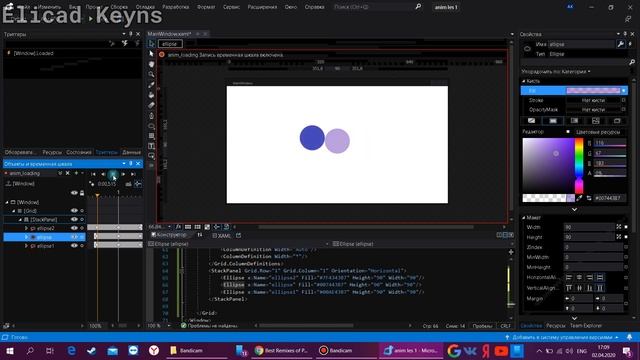Screen dimensions: 640x360
Task: Open Windows Start menu
Action: (x=10, y=351)
